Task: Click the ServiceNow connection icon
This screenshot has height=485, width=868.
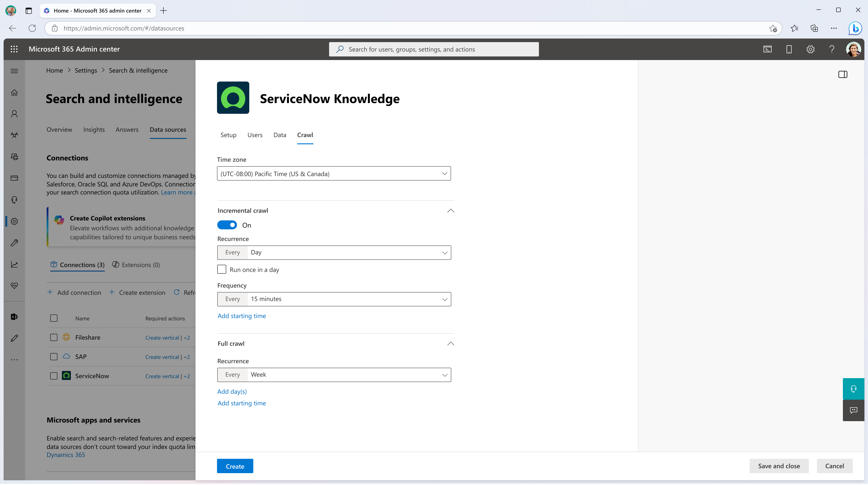Action: (66, 375)
